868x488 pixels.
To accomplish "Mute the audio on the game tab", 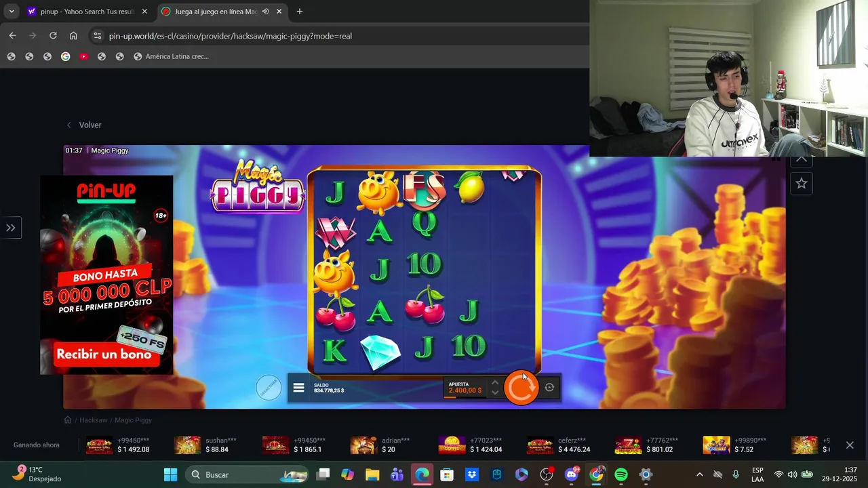I will [x=266, y=12].
